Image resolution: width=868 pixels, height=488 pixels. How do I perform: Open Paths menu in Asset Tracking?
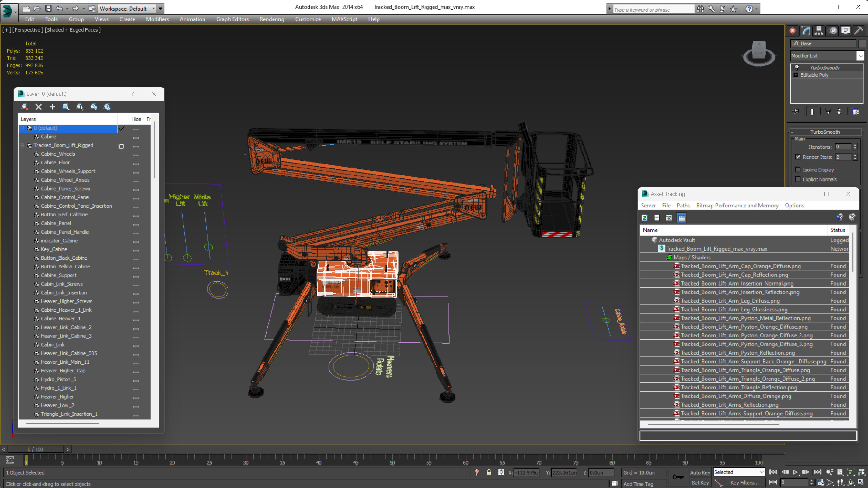683,206
